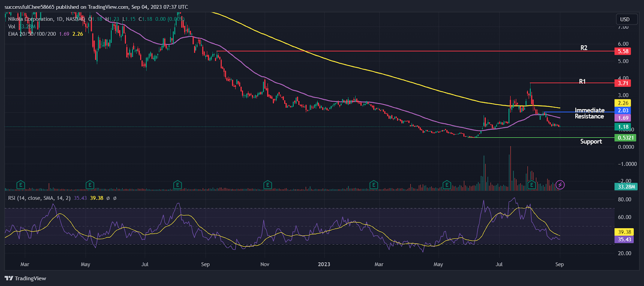The image size is (644, 286).
Task: Click the rightmost Sep label on time axis
Action: pos(559,264)
